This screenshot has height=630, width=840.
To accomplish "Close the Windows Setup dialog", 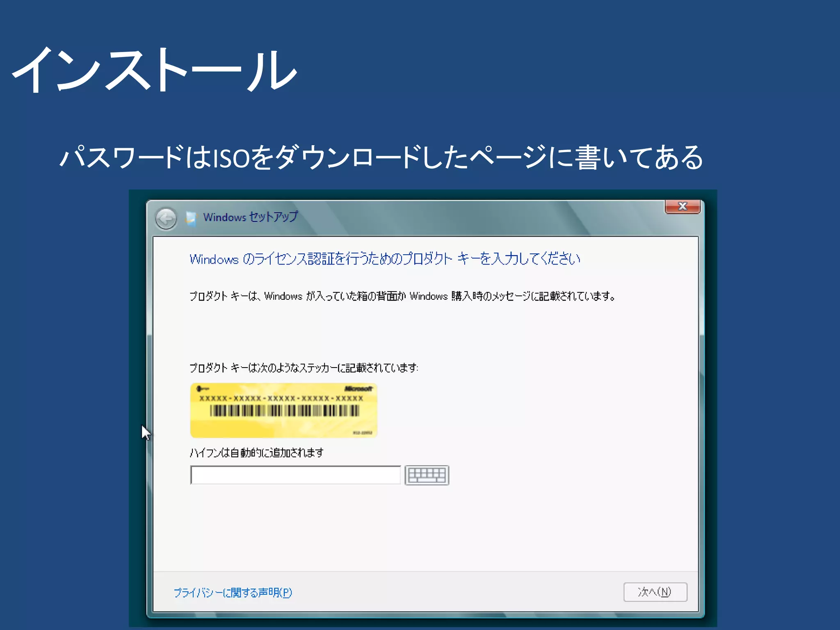I will [682, 206].
